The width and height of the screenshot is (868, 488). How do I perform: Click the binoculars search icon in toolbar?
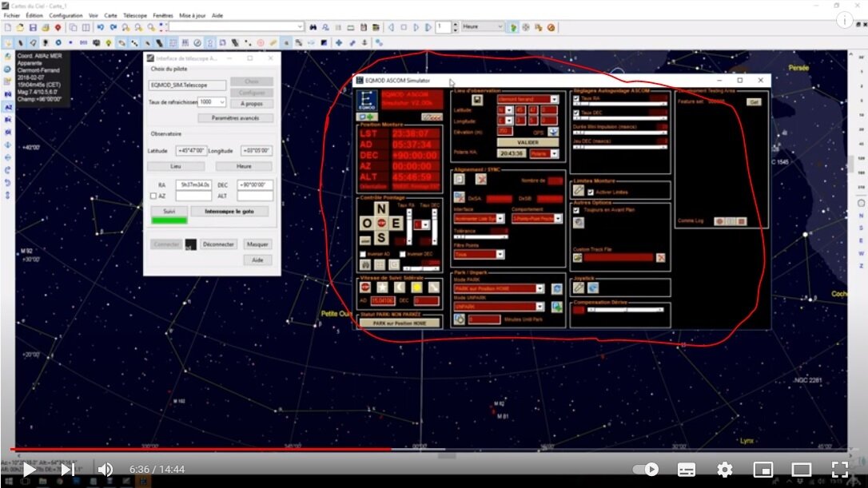coord(313,27)
